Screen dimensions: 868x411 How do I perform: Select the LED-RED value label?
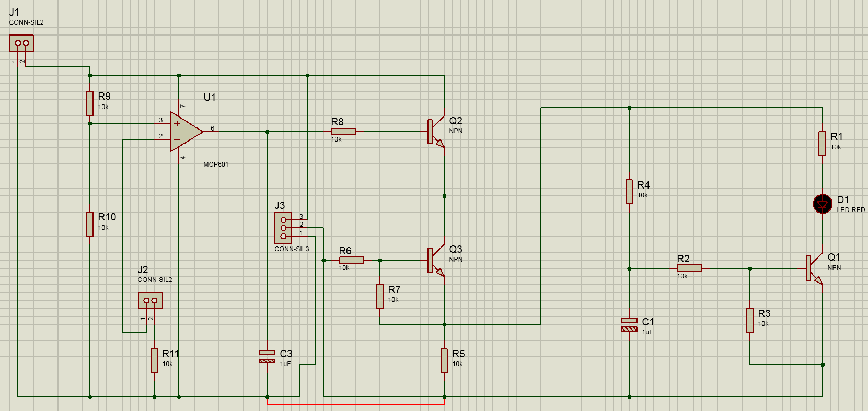851,210
